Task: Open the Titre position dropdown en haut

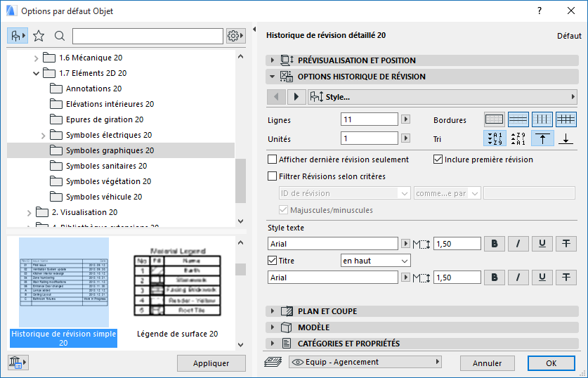Action: pyautogui.click(x=375, y=261)
